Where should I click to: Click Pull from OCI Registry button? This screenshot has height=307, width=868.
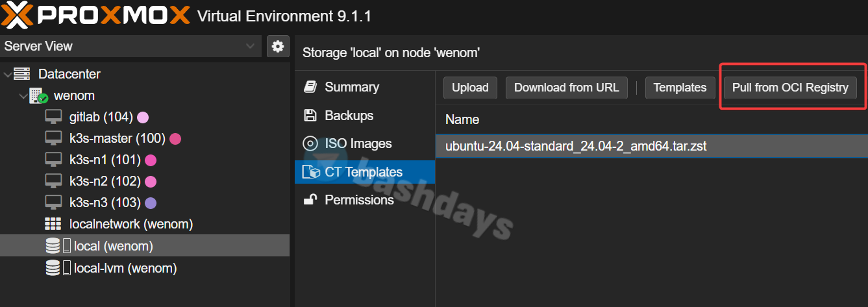pos(790,88)
